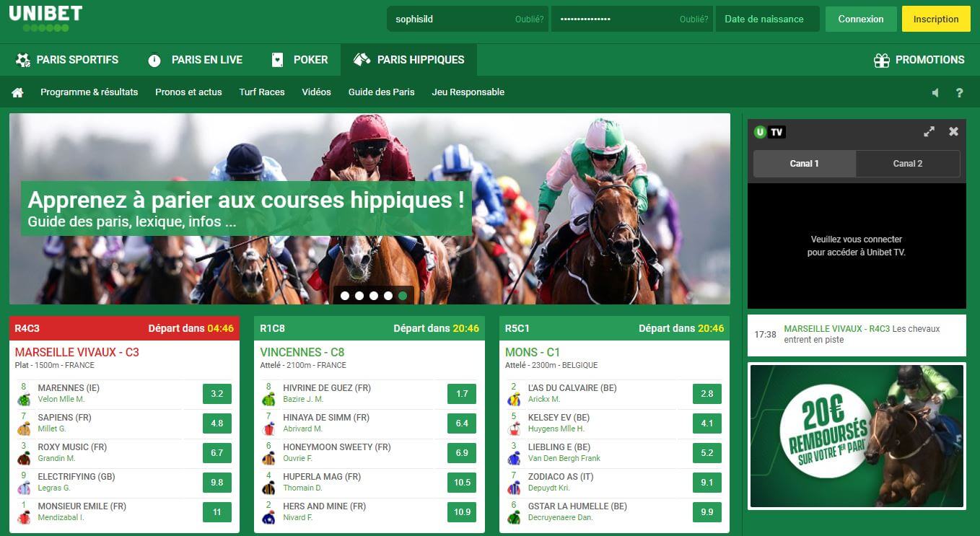Expand the Unibet TV player to fullscreen
Screen dimensions: 980x536
click(929, 131)
